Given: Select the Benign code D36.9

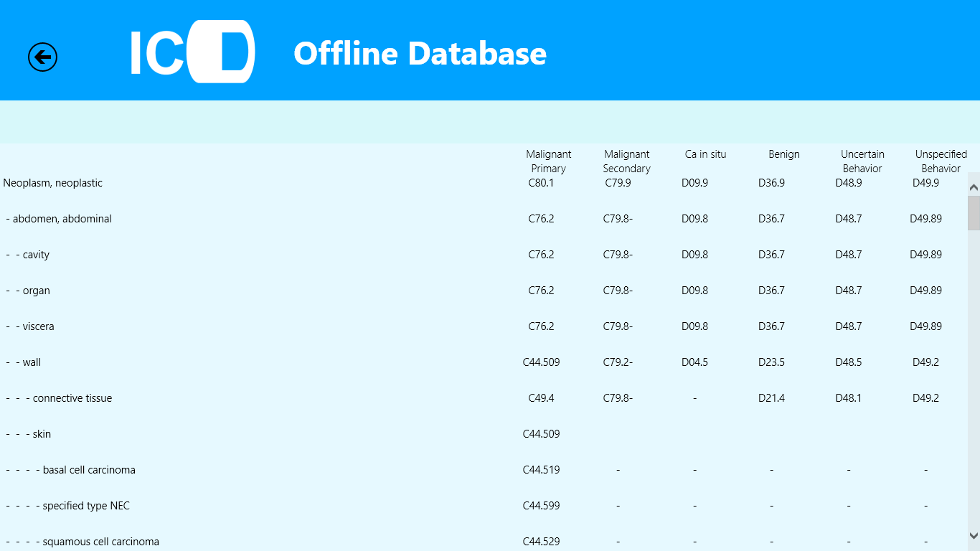Looking at the screenshot, I should click(771, 183).
